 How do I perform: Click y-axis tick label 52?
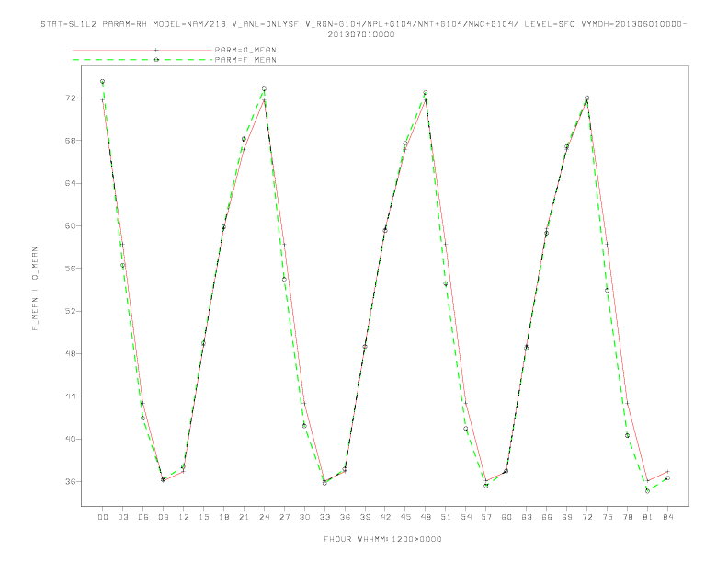(x=71, y=311)
